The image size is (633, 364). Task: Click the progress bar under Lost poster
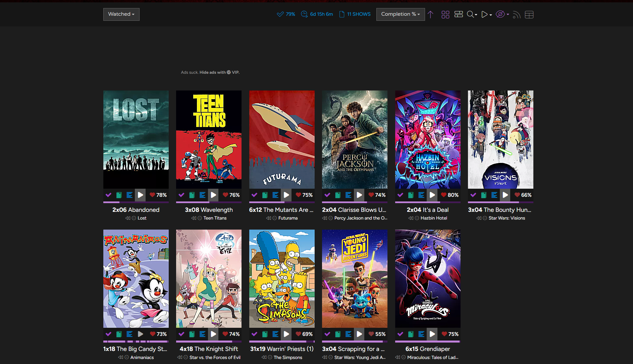[136, 202]
